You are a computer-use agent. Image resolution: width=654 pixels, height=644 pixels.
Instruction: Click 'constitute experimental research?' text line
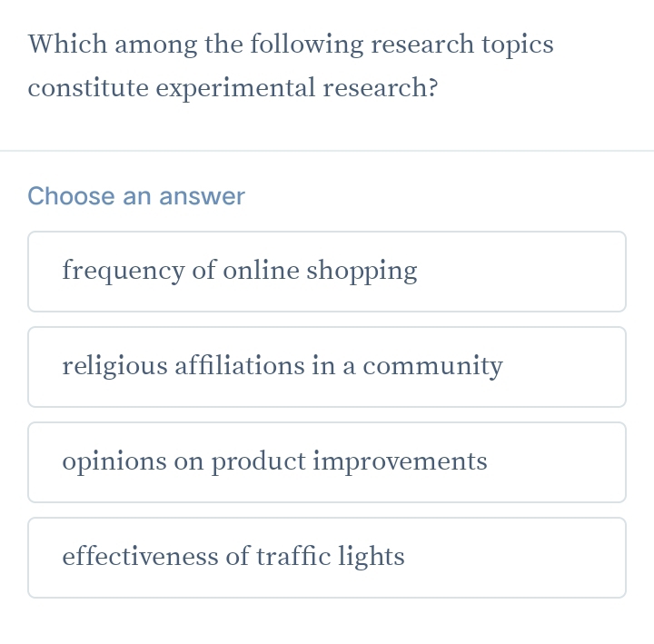233,88
